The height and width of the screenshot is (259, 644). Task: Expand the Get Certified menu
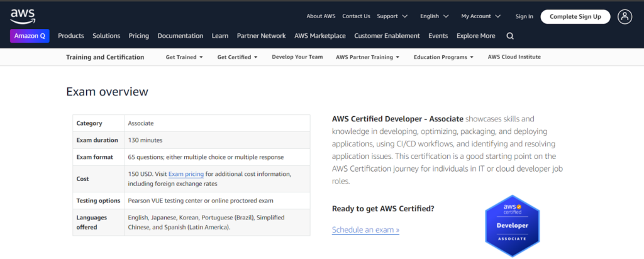[x=237, y=57]
